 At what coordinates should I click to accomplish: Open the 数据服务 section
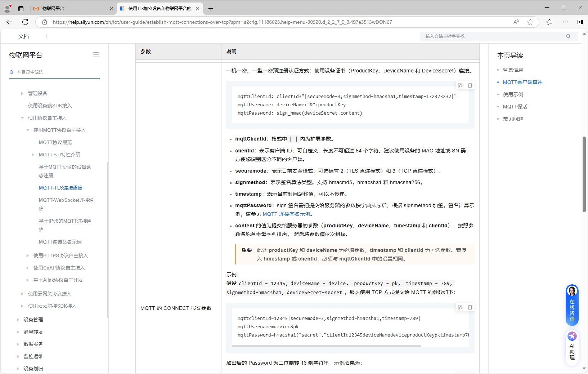tap(33, 344)
